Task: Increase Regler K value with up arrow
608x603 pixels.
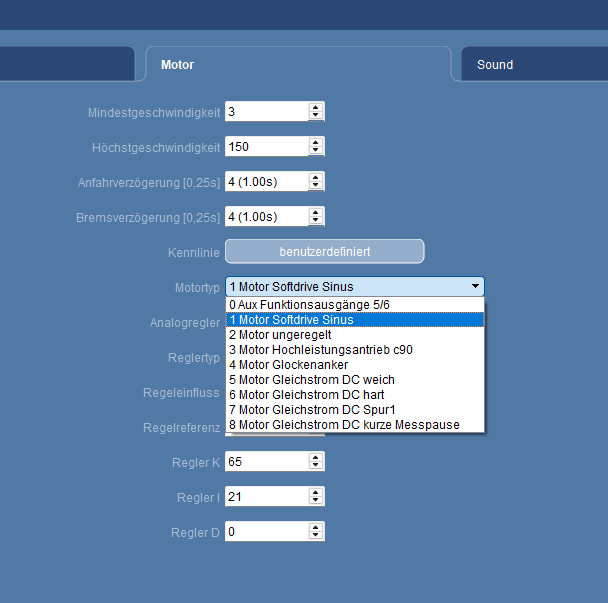Action: click(316, 457)
